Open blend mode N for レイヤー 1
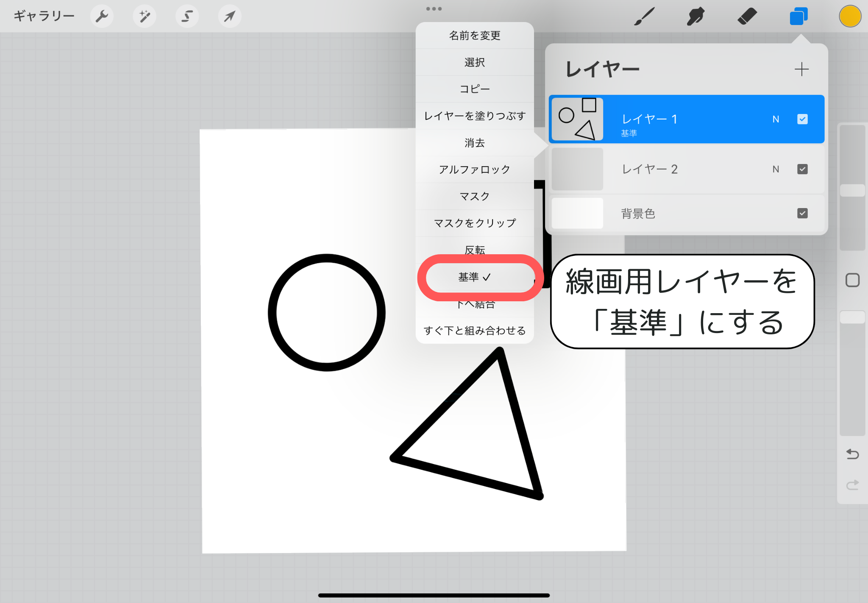This screenshot has height=603, width=868. pos(776,119)
